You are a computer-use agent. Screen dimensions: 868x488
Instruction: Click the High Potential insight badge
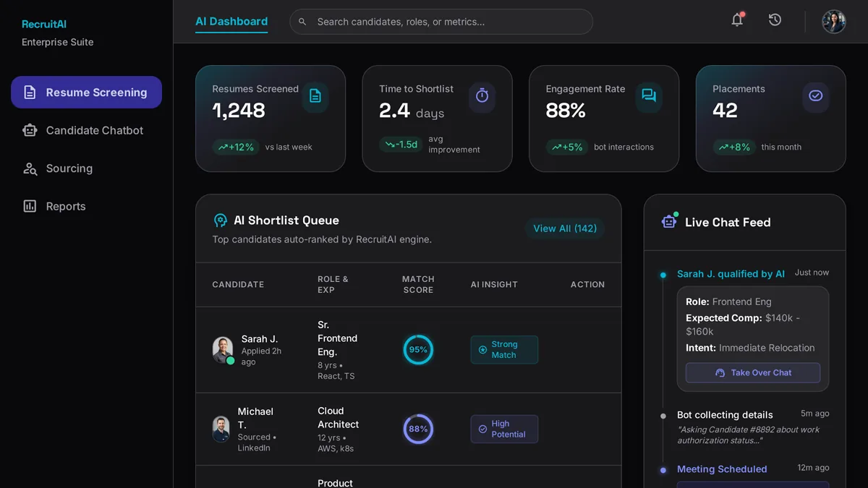(504, 429)
